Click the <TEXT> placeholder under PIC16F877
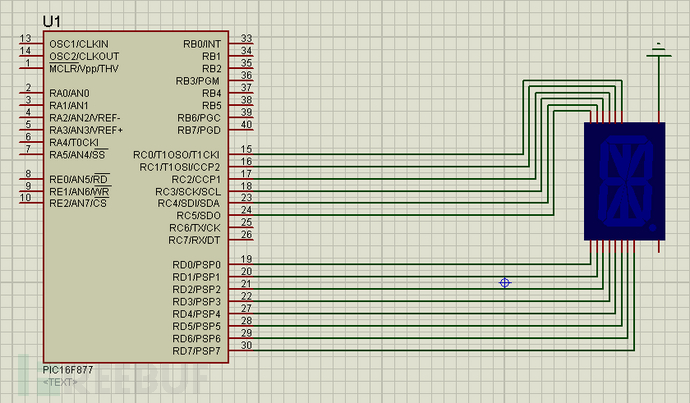The image size is (690, 403). click(60, 382)
